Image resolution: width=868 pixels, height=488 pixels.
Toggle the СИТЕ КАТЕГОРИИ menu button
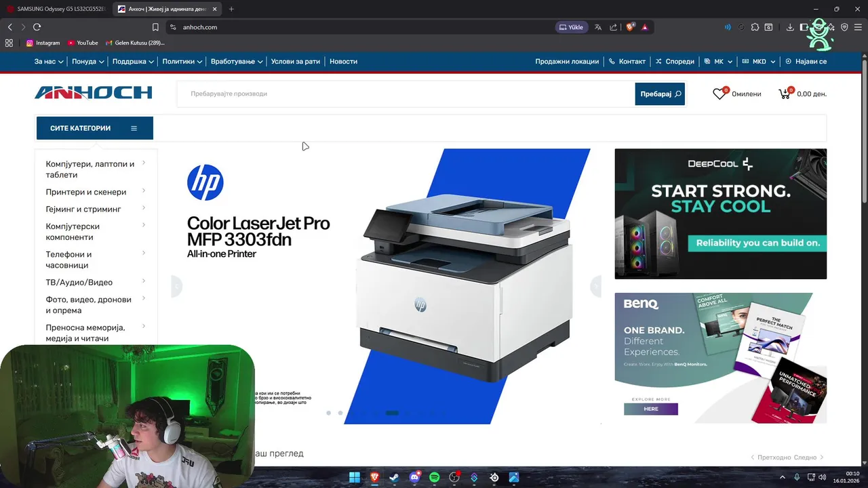(94, 128)
